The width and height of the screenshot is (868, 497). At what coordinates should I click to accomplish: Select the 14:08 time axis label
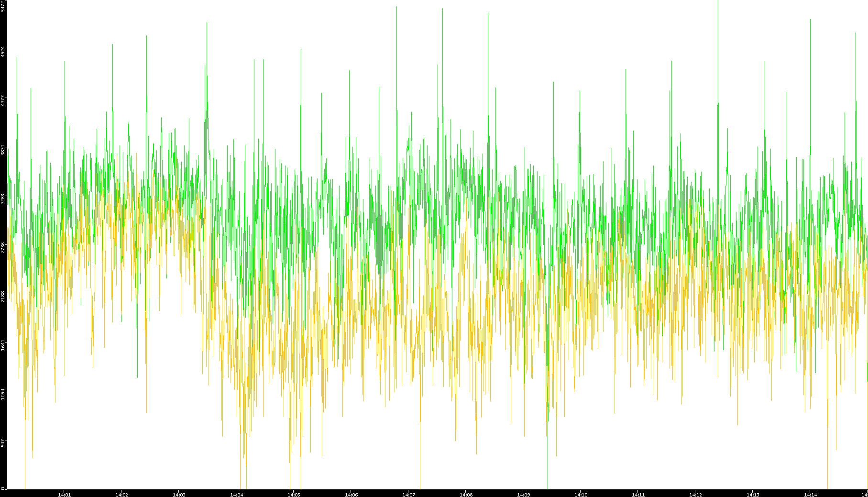(466, 494)
